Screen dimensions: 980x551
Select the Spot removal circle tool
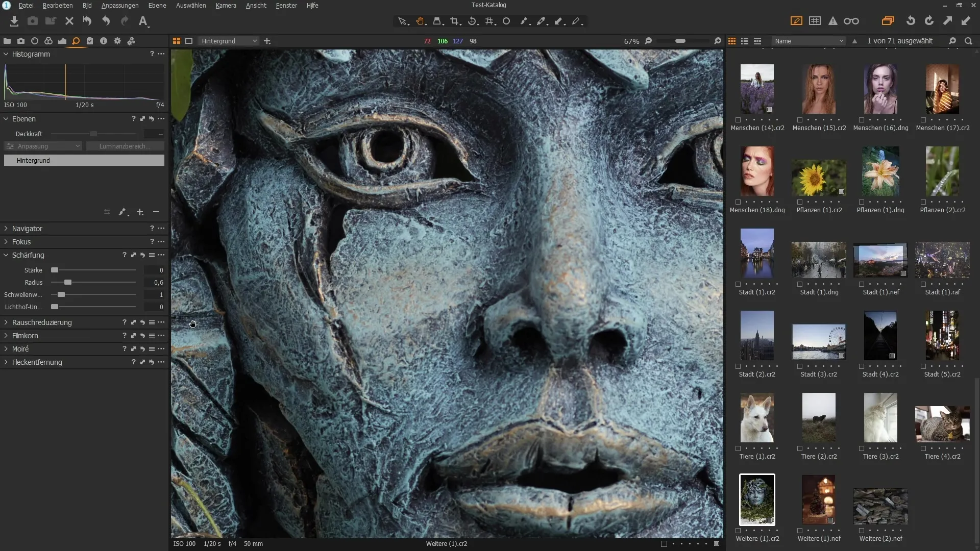[x=506, y=21]
